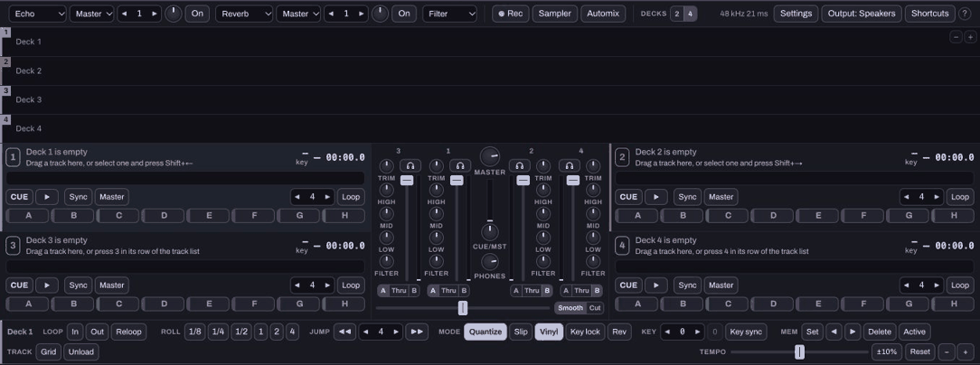The image size is (980, 365).
Task: Click the Deck 4 Loop button
Action: pos(960,285)
